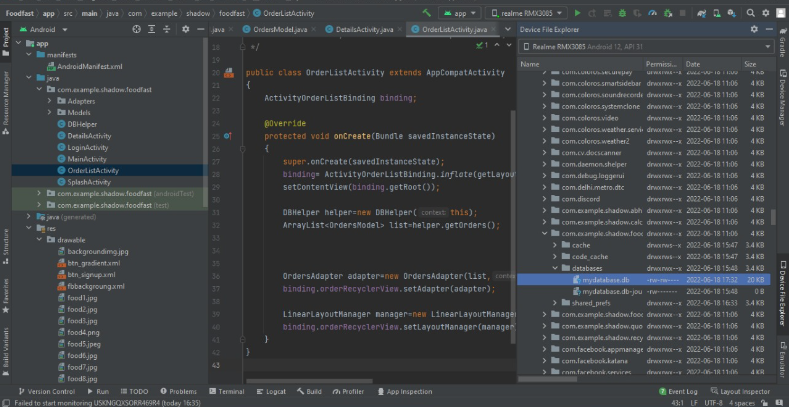Open Device File Explorer gear settings
This screenshot has height=408, width=789.
click(754, 29)
